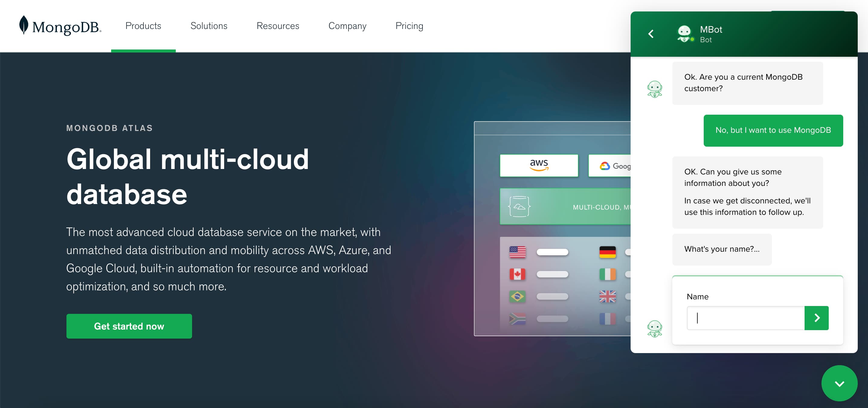This screenshot has height=408, width=868.
Task: Submit name with the green arrow button
Action: (x=816, y=318)
